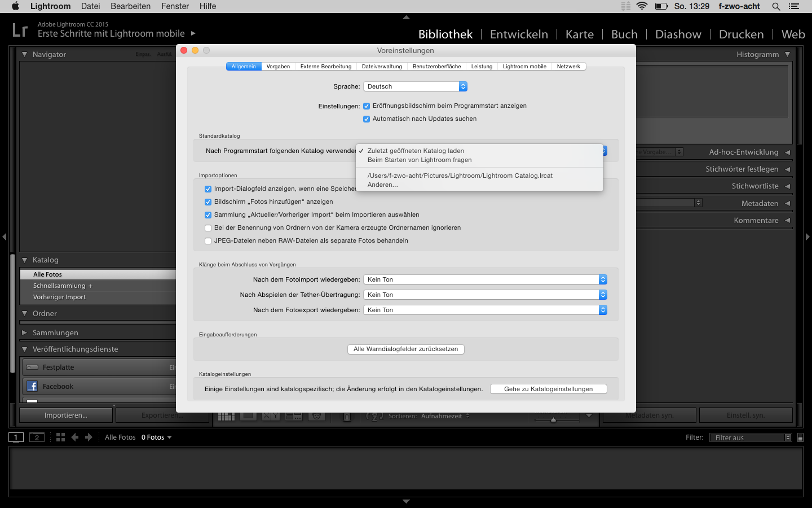Click second window button 2

[x=37, y=437]
